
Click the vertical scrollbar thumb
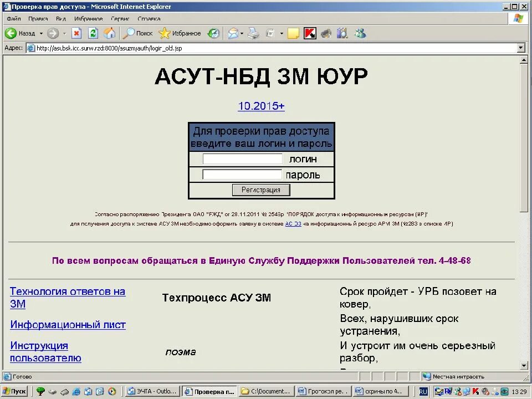point(524,138)
